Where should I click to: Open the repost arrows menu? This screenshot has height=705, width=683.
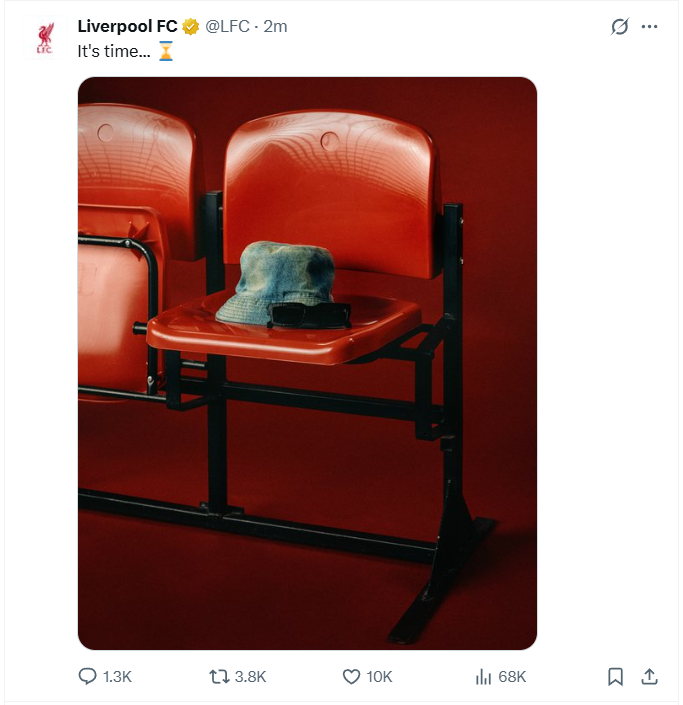click(x=219, y=676)
